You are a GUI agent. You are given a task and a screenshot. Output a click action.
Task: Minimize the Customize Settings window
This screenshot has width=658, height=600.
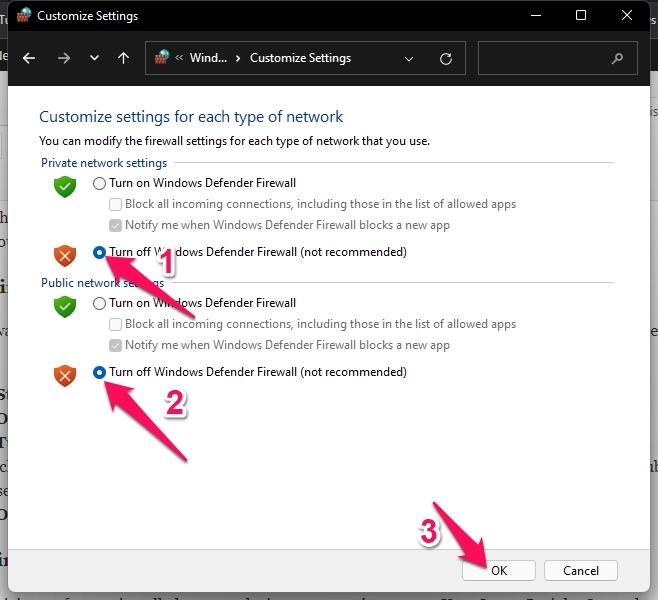[x=536, y=16]
